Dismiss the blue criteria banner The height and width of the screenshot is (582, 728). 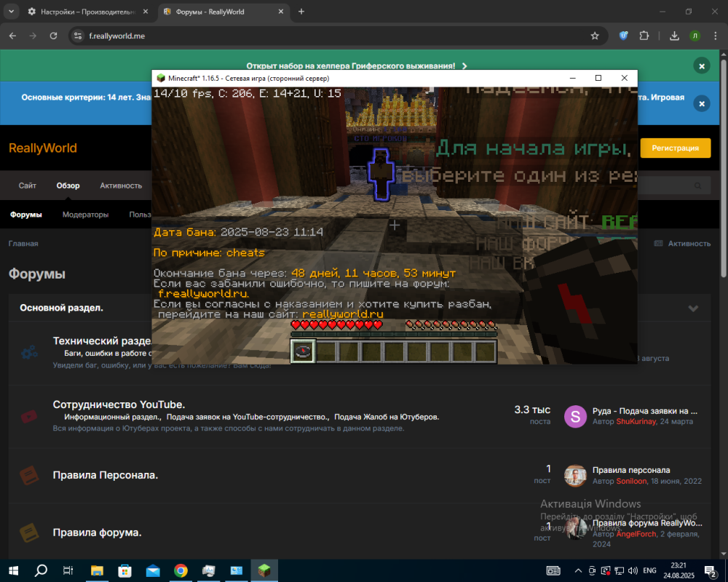click(702, 103)
